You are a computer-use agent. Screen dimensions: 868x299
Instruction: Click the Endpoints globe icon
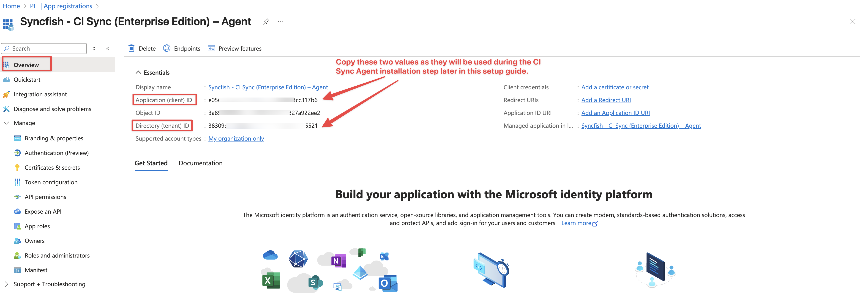click(x=167, y=49)
